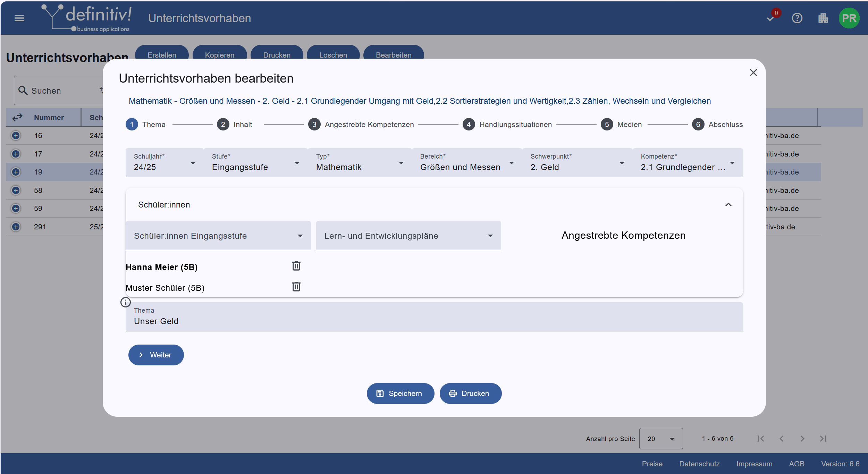Go to step 6 Abschluss
This screenshot has width=868, height=474.
pos(717,124)
